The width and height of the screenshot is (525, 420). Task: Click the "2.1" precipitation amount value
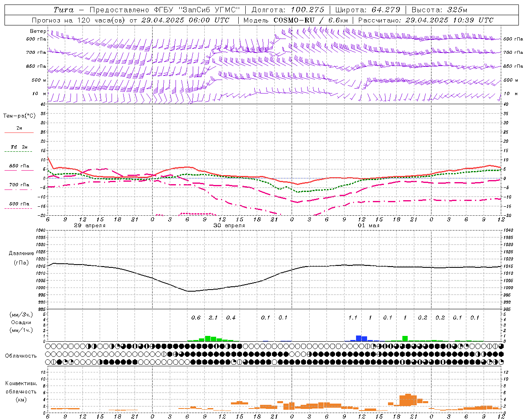coord(213,318)
